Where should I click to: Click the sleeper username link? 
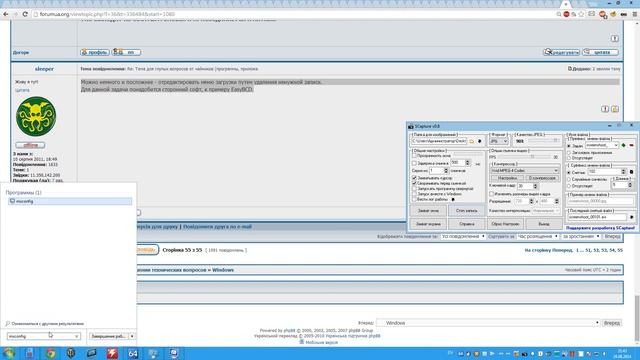[44, 69]
